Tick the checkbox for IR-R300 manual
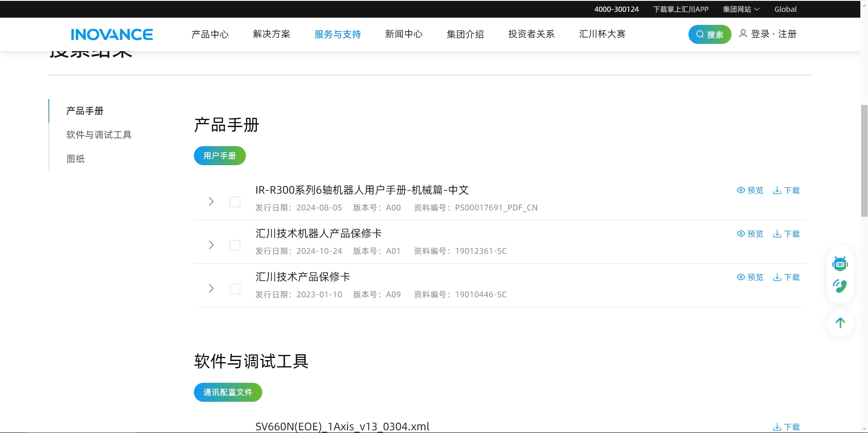 tap(235, 202)
